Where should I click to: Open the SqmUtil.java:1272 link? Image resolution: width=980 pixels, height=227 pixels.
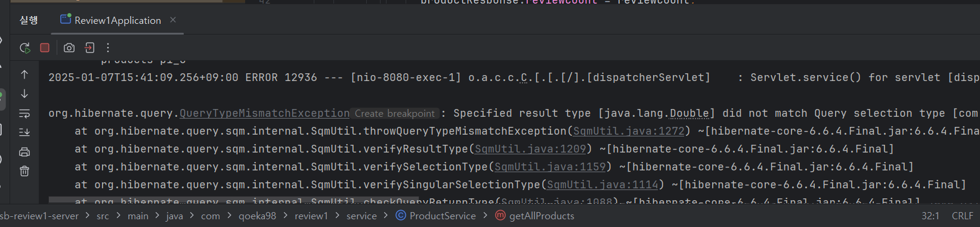pyautogui.click(x=629, y=131)
